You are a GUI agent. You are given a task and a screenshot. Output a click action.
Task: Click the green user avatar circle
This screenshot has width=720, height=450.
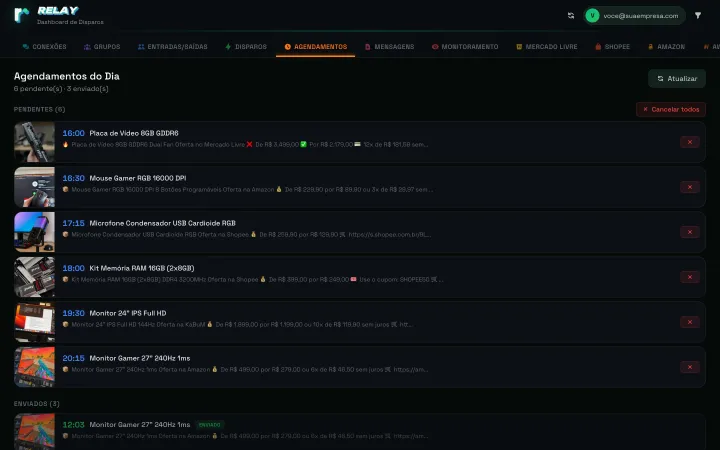click(592, 16)
